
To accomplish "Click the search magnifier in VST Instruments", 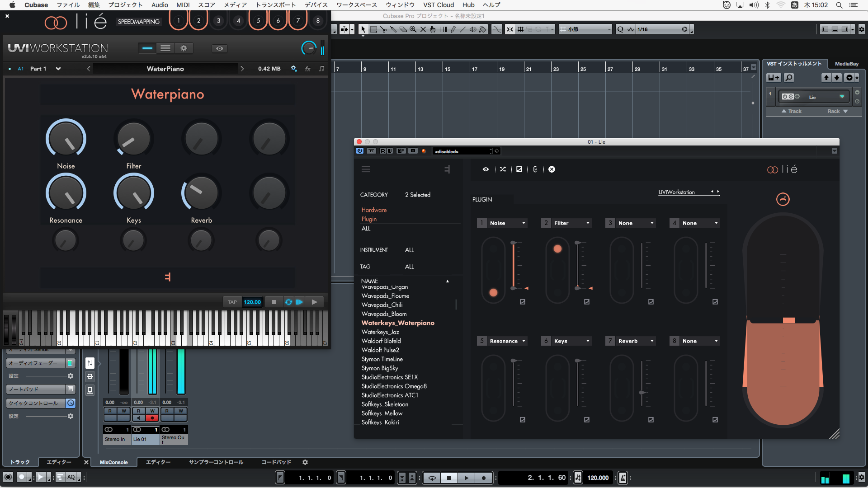I will click(x=789, y=78).
